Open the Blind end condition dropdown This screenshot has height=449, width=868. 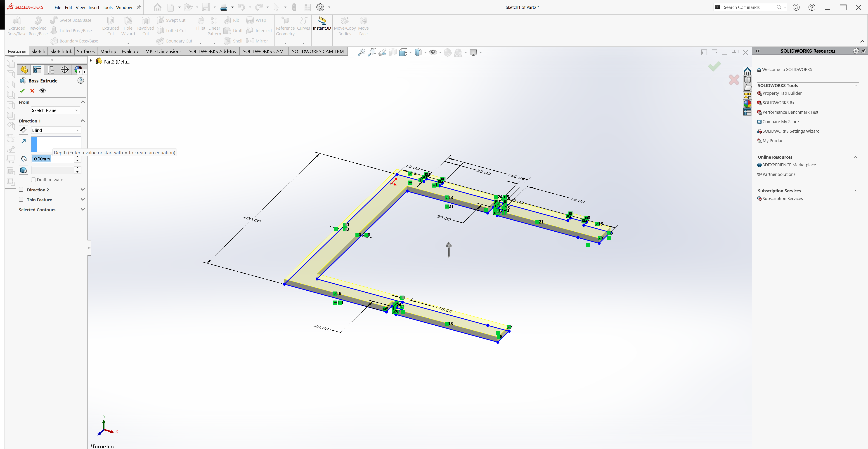(56, 130)
